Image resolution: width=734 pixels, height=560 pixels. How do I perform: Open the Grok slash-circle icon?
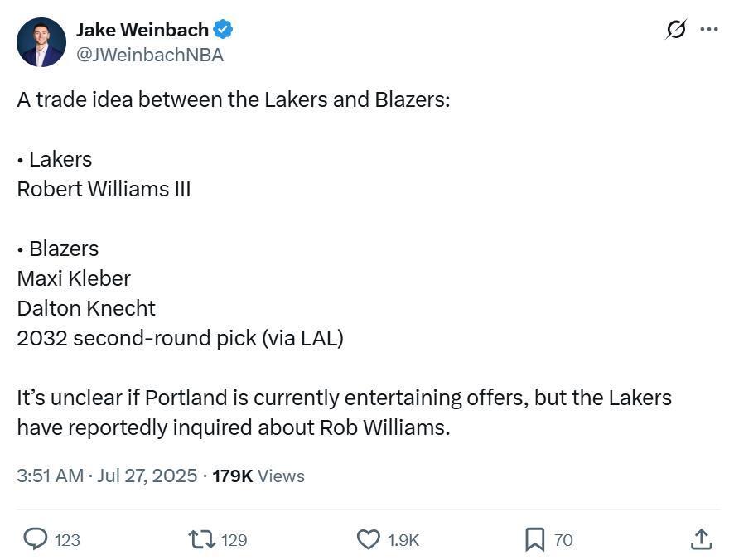click(676, 30)
